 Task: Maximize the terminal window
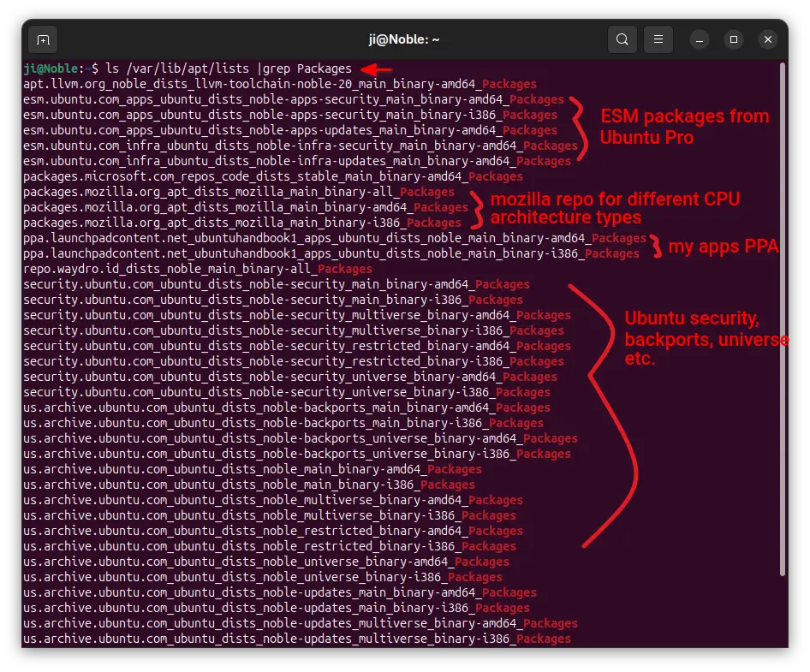pyautogui.click(x=734, y=39)
